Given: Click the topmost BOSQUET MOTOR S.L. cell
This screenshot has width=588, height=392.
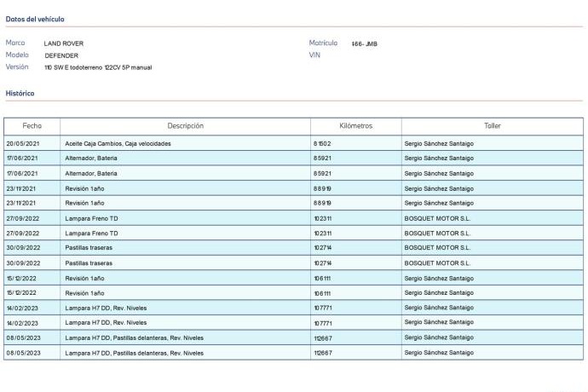Looking at the screenshot, I should 436,218.
